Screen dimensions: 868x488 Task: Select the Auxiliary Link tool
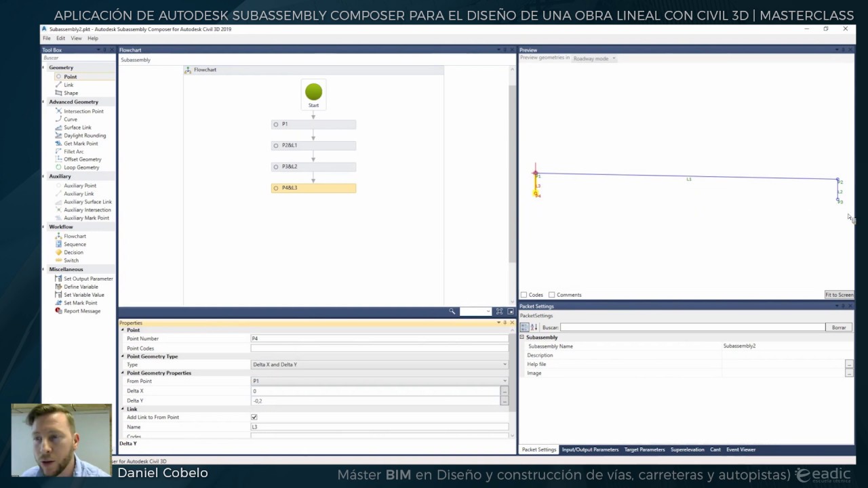coord(79,194)
